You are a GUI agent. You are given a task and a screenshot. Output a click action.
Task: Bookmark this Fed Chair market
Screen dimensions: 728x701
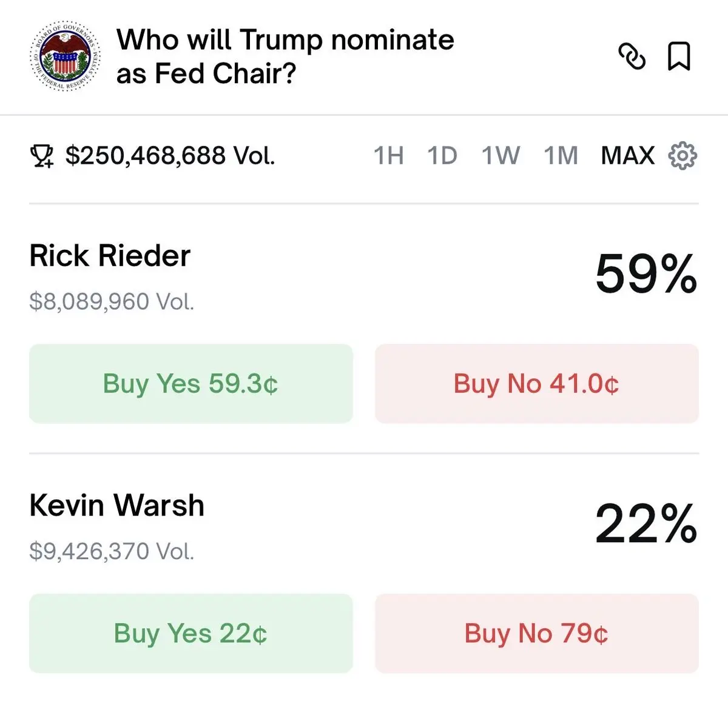(679, 56)
